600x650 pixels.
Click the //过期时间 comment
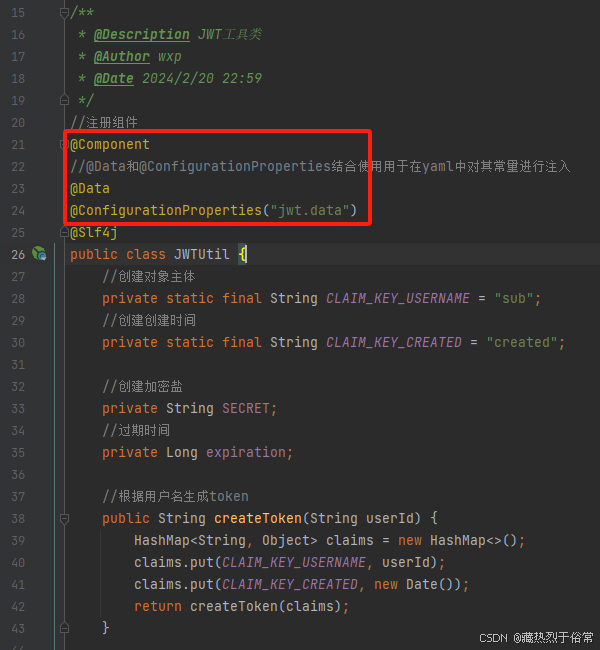click(x=136, y=430)
